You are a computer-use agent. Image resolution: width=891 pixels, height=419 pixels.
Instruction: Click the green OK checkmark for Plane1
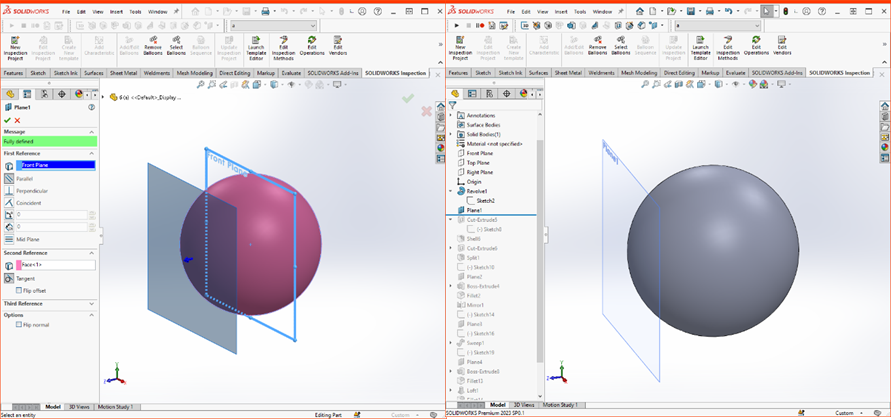click(7, 120)
